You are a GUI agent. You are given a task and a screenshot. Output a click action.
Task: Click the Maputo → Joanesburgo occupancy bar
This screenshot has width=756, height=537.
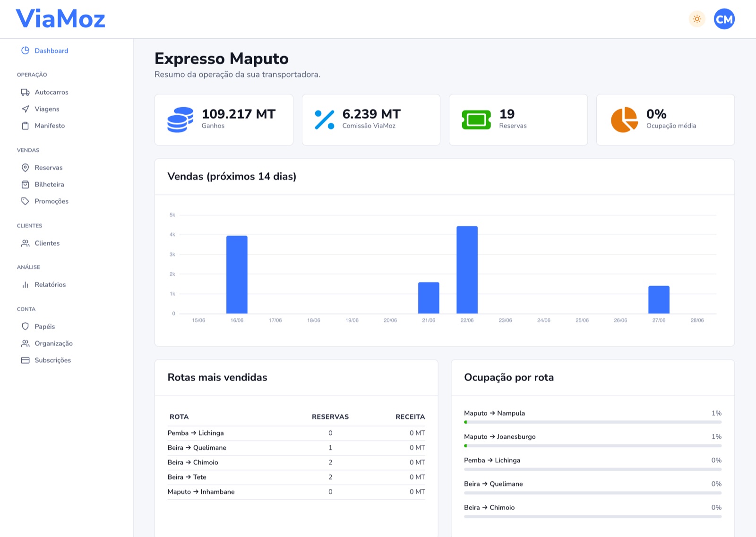[x=593, y=446]
